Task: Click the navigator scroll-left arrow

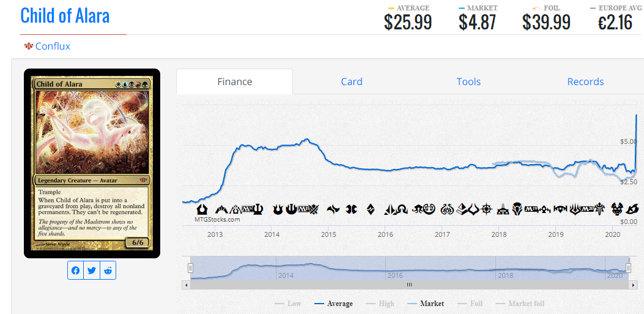Action: (x=186, y=285)
